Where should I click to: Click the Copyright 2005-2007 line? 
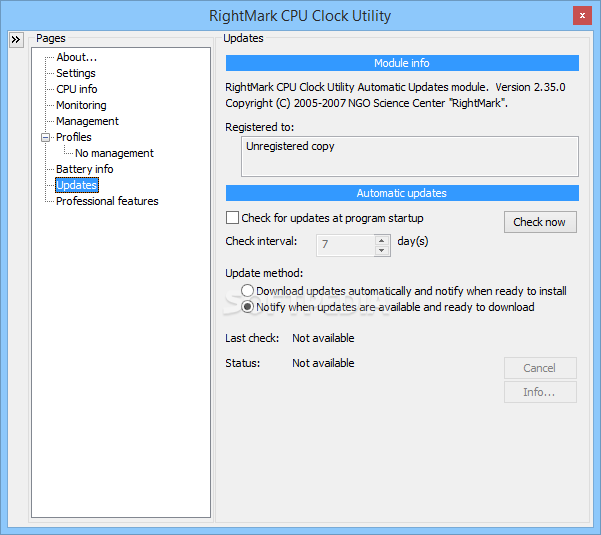(366, 103)
